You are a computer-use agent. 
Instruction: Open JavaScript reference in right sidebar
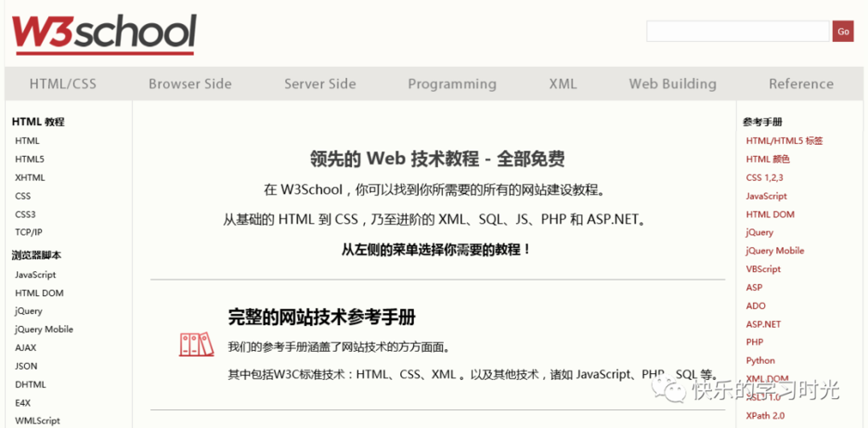click(766, 196)
